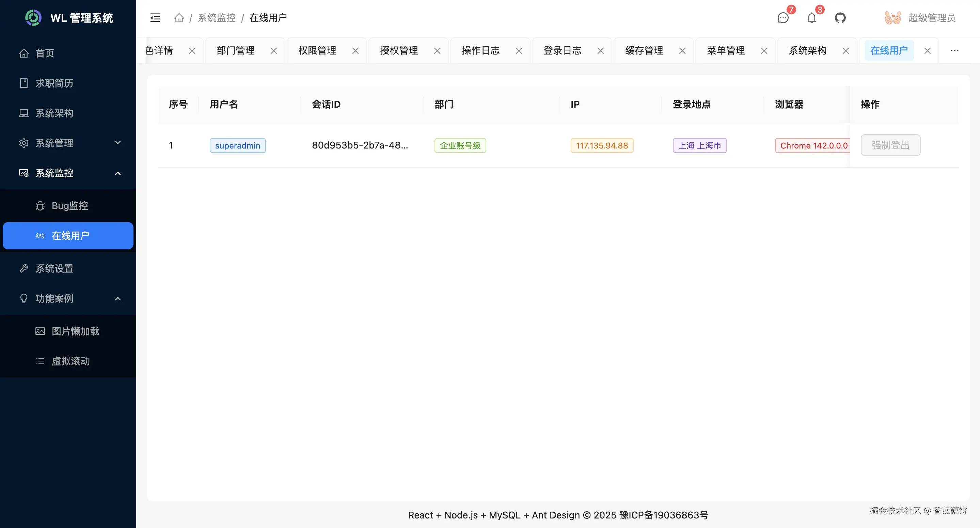Open 图片懒加载 from the sidebar
980x528 pixels.
(68, 331)
